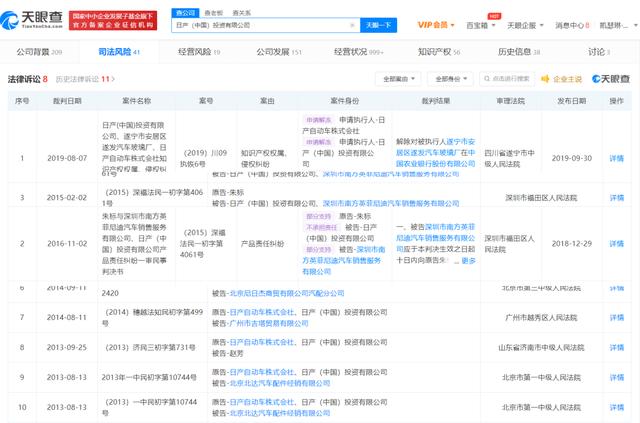Open 详情 for row 9 dated 2013-08-13
Viewport: 640px width, 423px height.
tap(616, 377)
